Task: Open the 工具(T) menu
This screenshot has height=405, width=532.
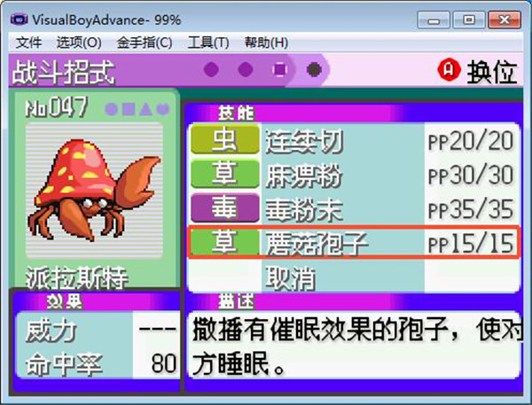Action: (x=208, y=43)
